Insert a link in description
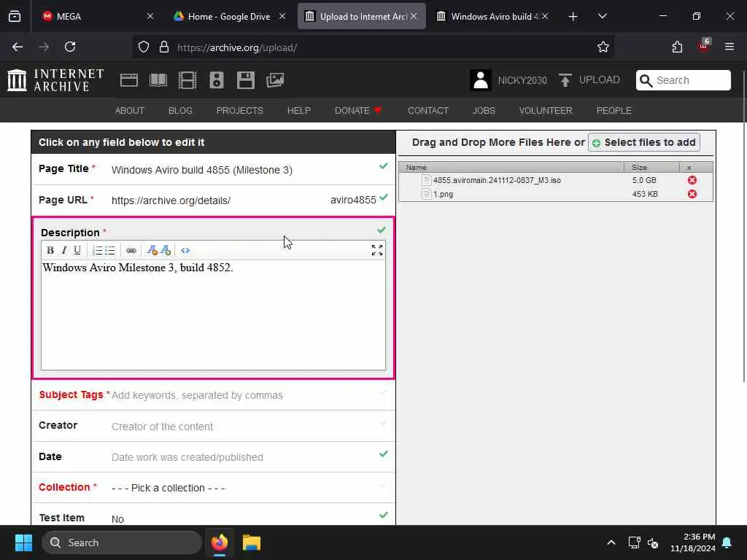 click(x=131, y=251)
